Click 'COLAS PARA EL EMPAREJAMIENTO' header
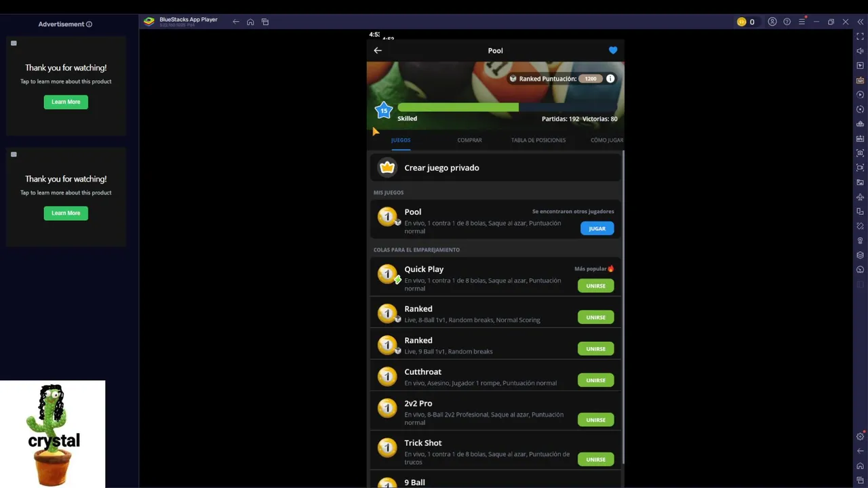 (416, 250)
